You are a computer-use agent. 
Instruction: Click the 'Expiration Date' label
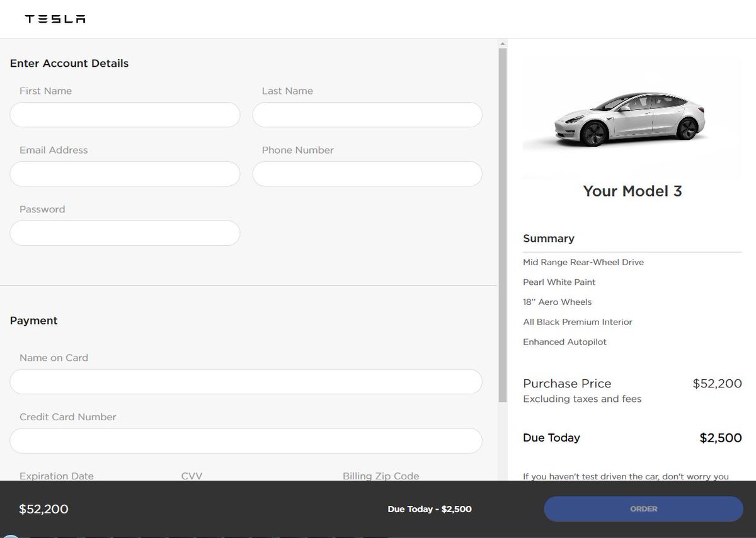[x=56, y=476]
